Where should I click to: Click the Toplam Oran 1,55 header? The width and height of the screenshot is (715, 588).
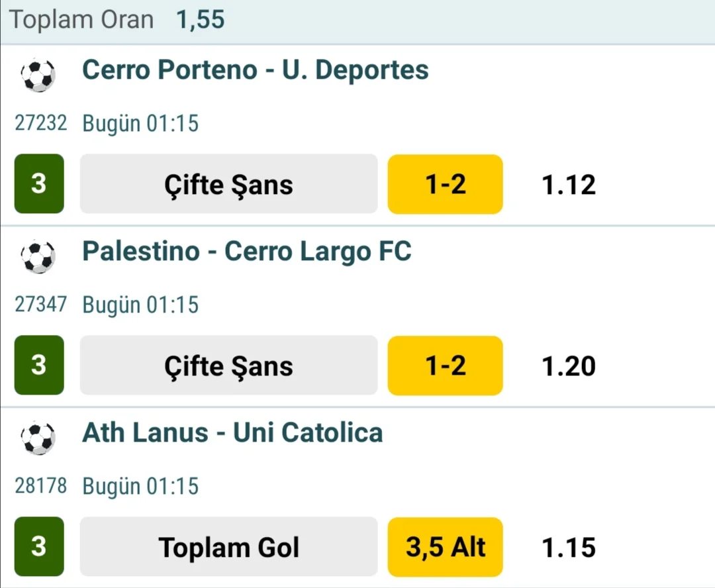pos(117,21)
